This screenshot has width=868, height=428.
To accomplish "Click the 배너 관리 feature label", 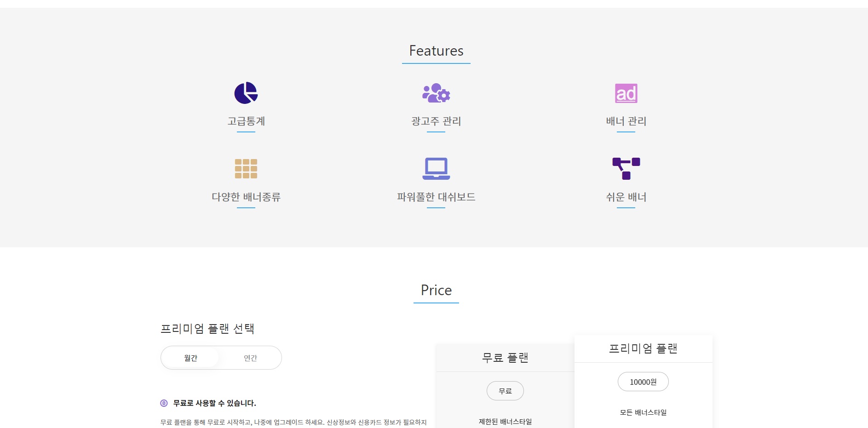I will [626, 121].
